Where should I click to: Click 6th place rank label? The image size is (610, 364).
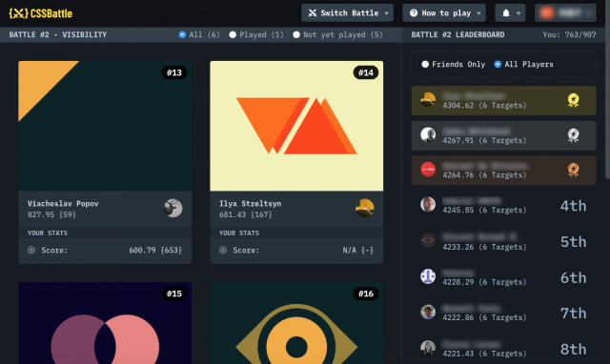tap(573, 277)
